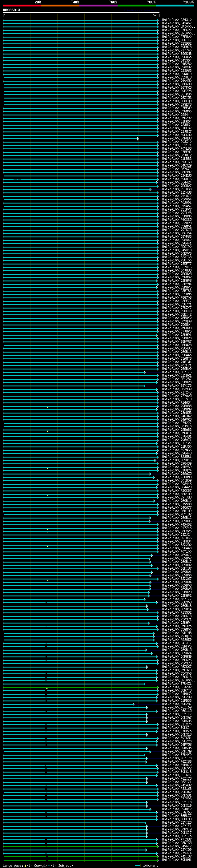
Task: Select hit label UniRef100_B9DHZ8
Action: tap(177, 47)
